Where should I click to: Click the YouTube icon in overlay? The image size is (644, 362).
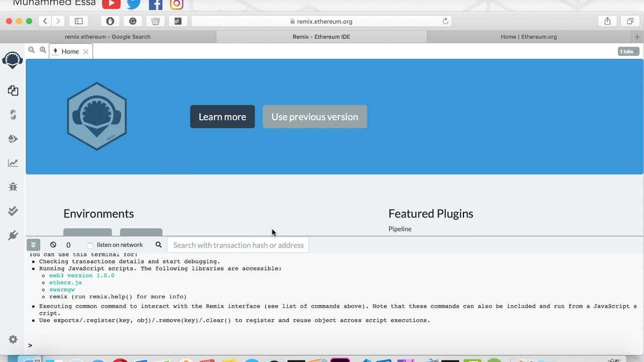click(111, 4)
